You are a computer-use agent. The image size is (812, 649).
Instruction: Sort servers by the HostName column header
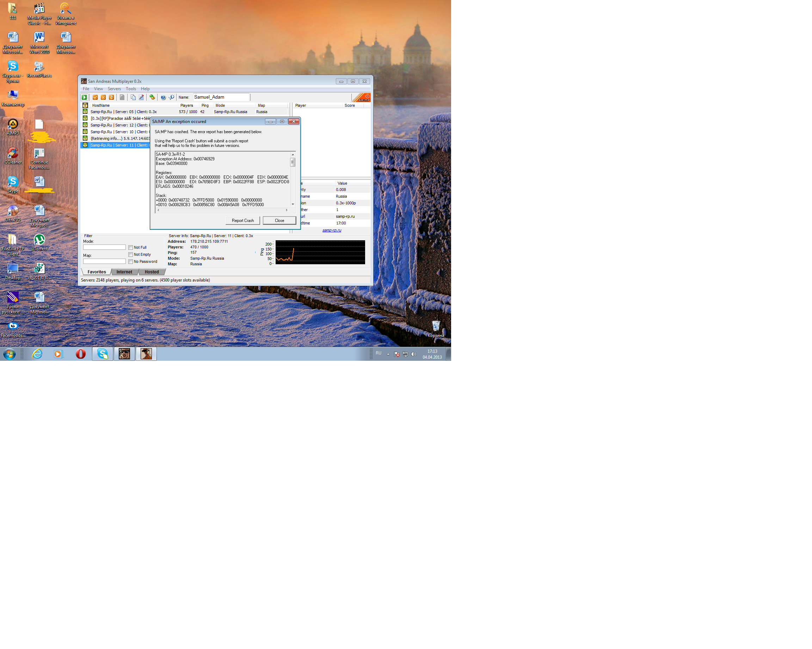pos(133,105)
